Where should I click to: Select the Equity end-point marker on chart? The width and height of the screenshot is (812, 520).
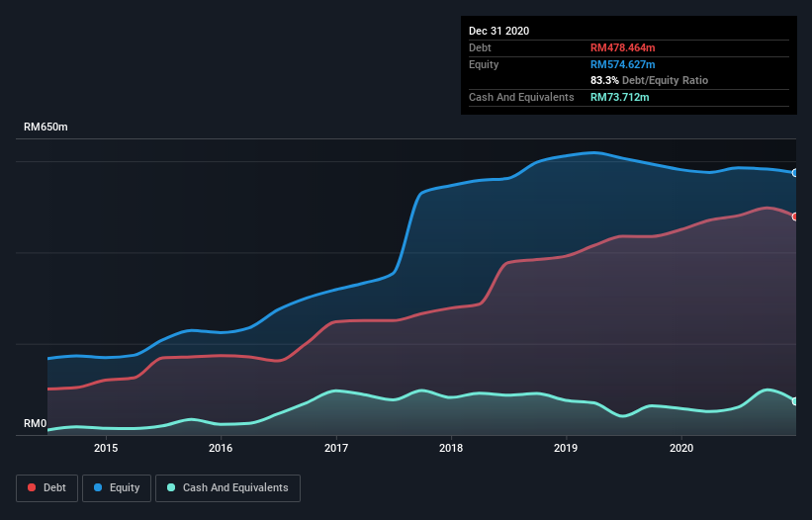(x=795, y=173)
